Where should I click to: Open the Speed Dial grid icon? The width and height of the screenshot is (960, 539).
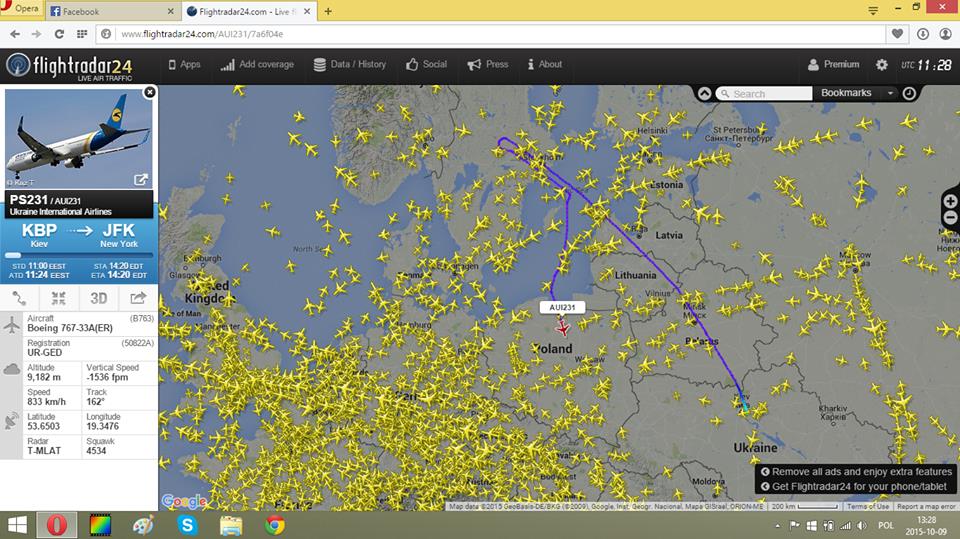point(82,34)
